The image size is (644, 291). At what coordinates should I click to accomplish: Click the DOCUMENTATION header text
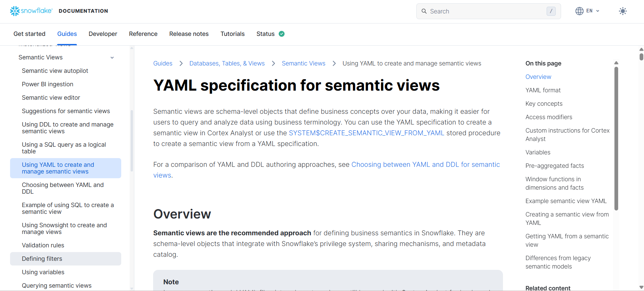pyautogui.click(x=83, y=11)
